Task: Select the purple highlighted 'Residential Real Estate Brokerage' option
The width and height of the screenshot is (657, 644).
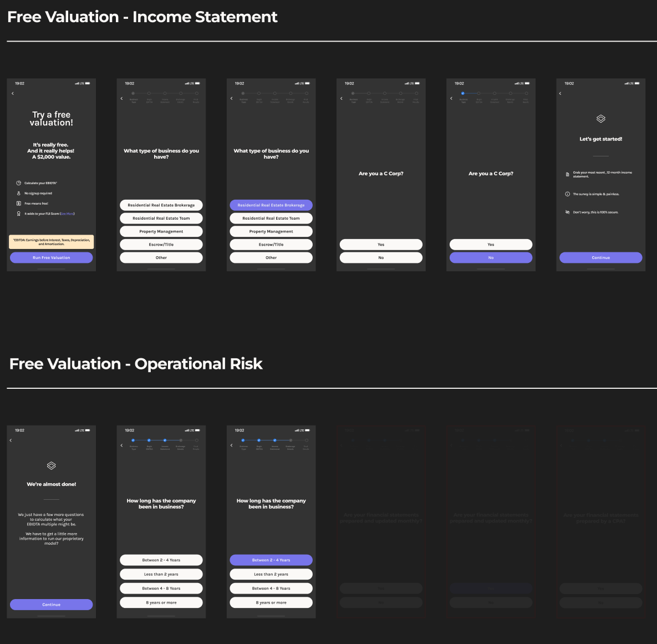Action: click(x=271, y=205)
